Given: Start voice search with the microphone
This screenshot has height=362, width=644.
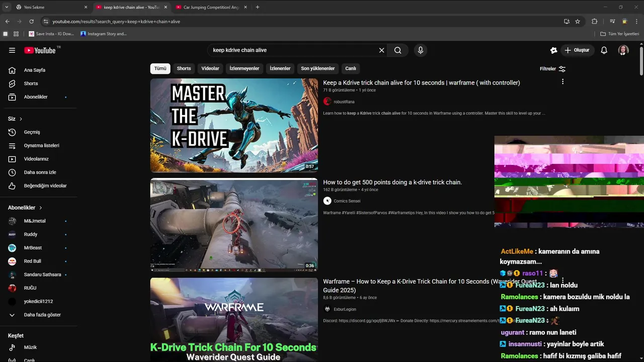Looking at the screenshot, I should coord(421,50).
